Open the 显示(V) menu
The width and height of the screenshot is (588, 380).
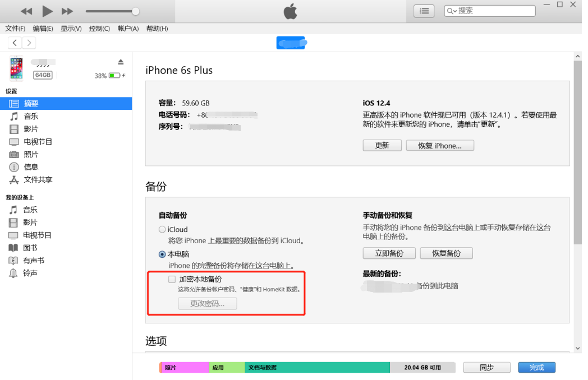(x=71, y=29)
